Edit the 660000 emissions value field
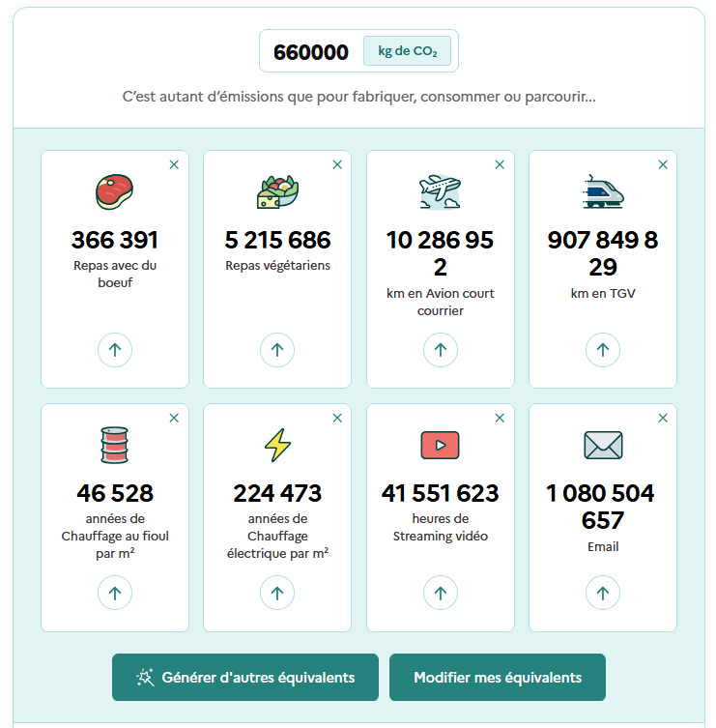Screen dimensions: 716x728 click(311, 52)
